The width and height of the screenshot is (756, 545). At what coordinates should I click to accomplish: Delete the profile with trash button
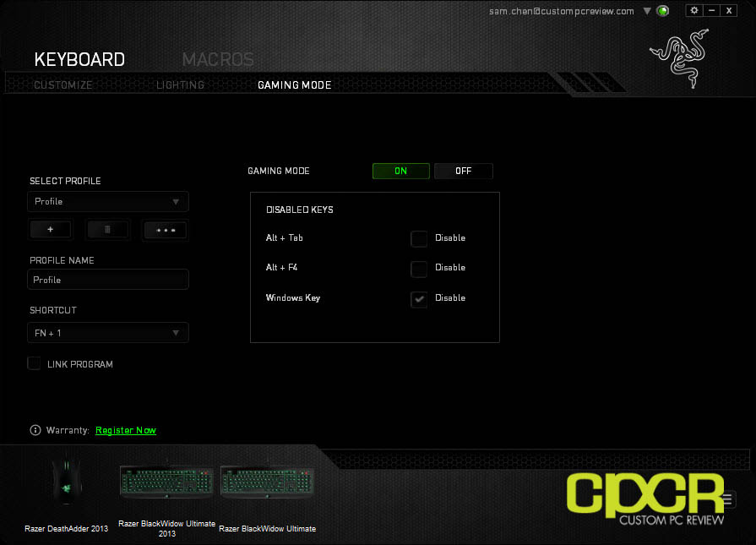(x=107, y=230)
